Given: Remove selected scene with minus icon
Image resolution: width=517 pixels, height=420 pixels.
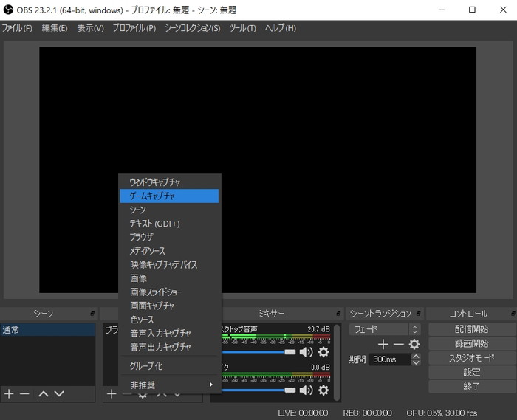Looking at the screenshot, I should pos(24,393).
